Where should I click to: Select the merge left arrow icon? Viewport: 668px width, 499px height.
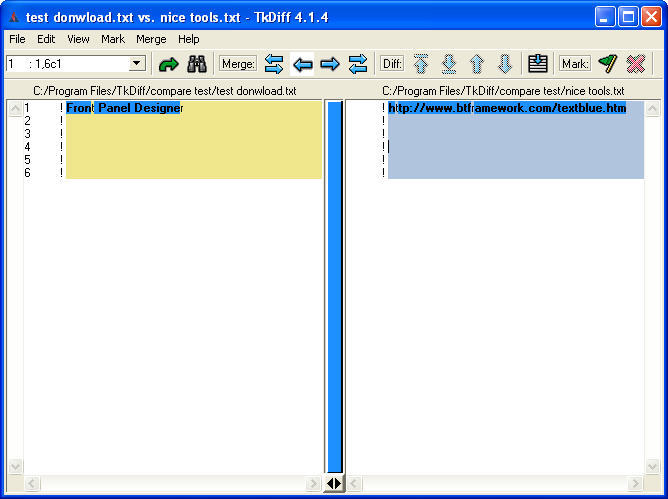pyautogui.click(x=302, y=64)
